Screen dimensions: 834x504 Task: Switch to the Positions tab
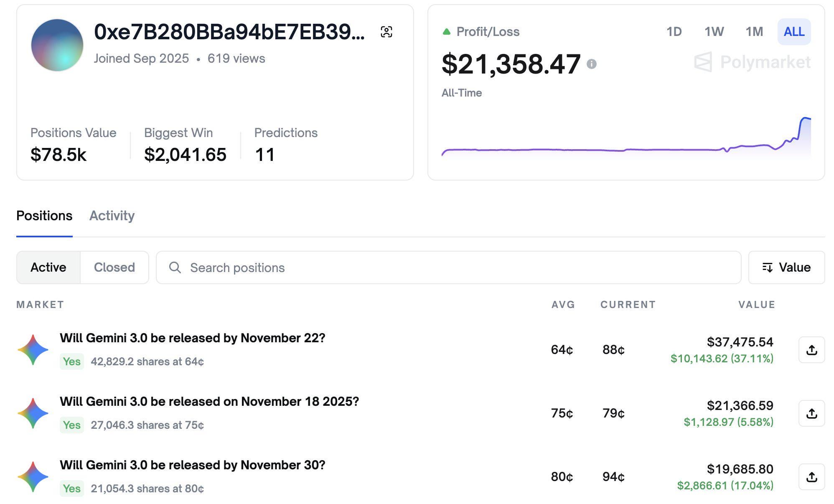pyautogui.click(x=44, y=216)
